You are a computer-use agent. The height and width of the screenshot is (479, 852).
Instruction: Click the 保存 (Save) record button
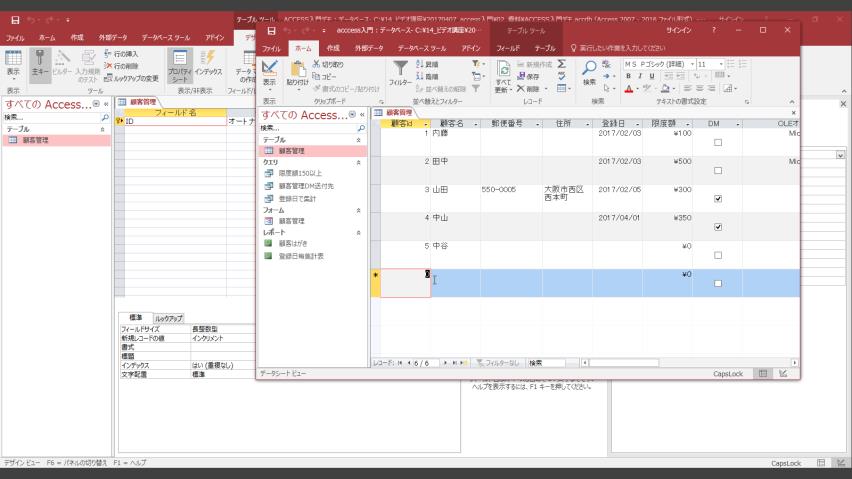pyautogui.click(x=532, y=76)
